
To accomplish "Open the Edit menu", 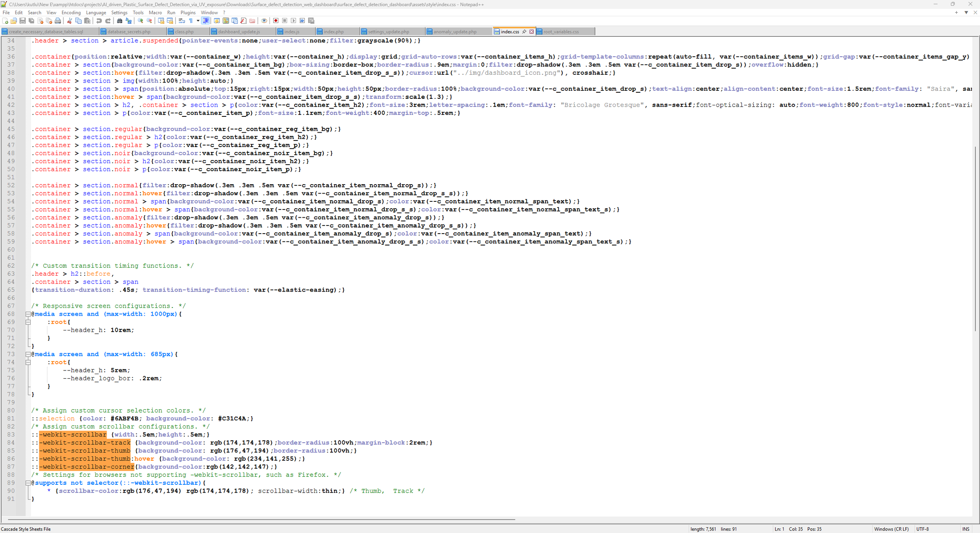I will tap(19, 13).
